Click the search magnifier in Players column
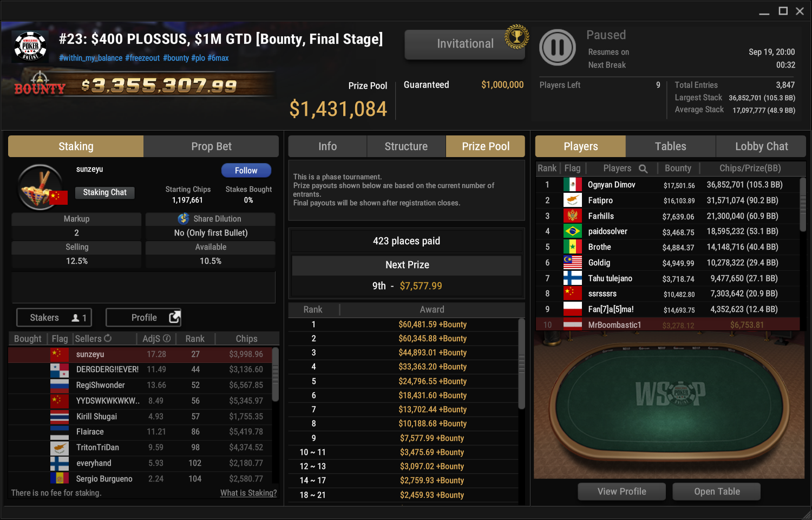 (x=643, y=168)
